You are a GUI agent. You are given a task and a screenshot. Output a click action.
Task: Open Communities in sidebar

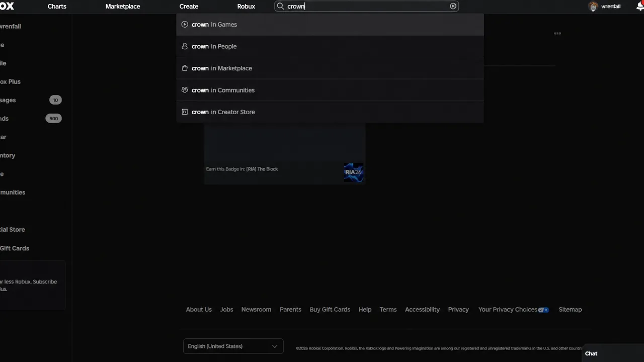coord(13,192)
